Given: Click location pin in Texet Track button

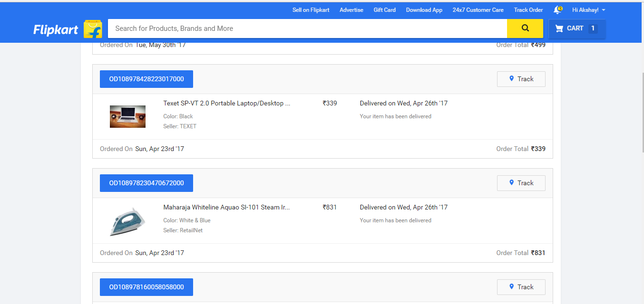Looking at the screenshot, I should 511,78.
